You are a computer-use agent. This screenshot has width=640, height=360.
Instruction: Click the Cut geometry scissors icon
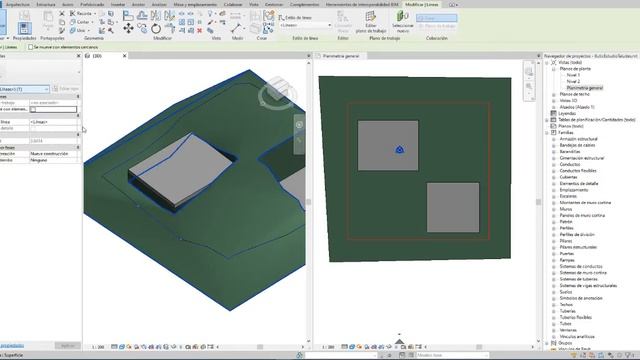(x=62, y=13)
